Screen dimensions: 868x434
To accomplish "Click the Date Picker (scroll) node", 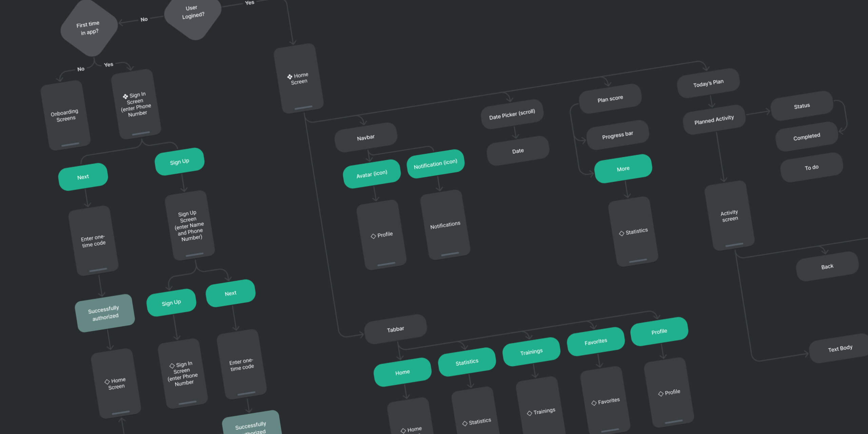I will [x=512, y=114].
